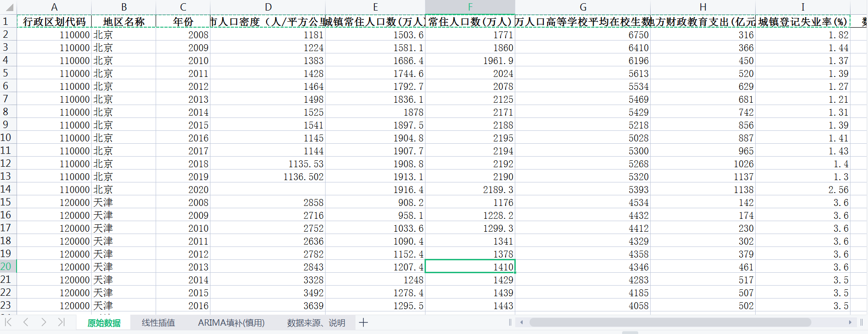Screen dimensions: 868x334
Task: Click the 年份 header cell
Action: click(x=183, y=22)
